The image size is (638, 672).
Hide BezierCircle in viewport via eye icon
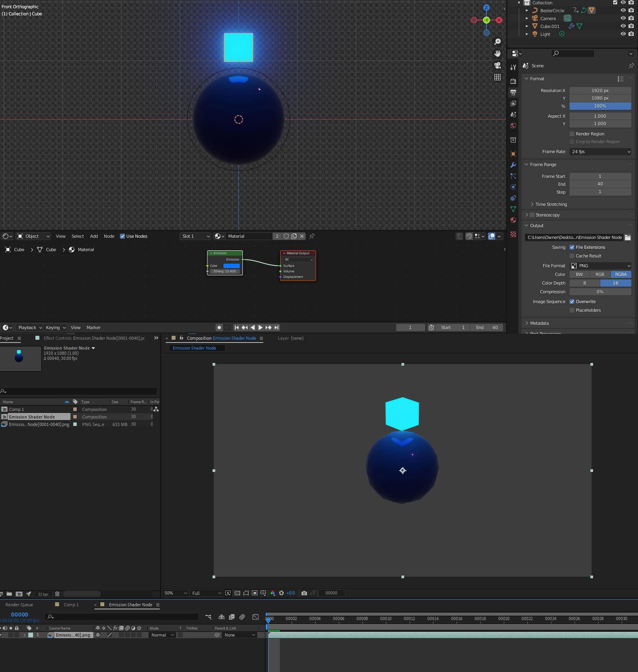(x=623, y=11)
